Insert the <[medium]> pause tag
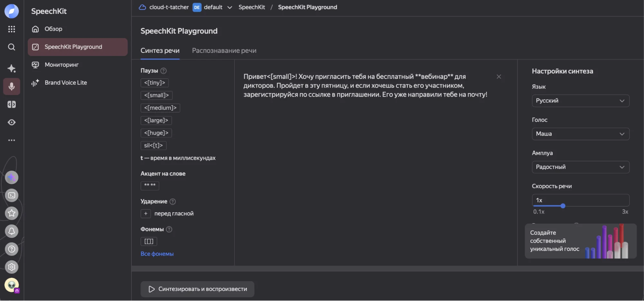The width and height of the screenshot is (644, 301). point(160,108)
